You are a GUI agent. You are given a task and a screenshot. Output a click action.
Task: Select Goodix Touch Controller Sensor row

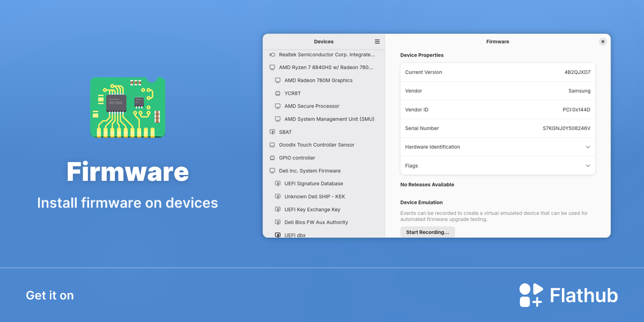[x=324, y=145]
